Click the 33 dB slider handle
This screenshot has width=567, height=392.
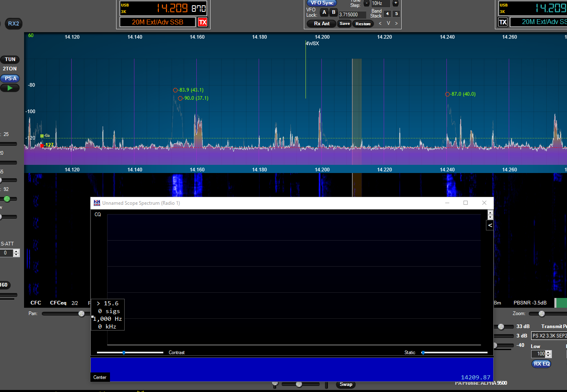click(x=501, y=326)
